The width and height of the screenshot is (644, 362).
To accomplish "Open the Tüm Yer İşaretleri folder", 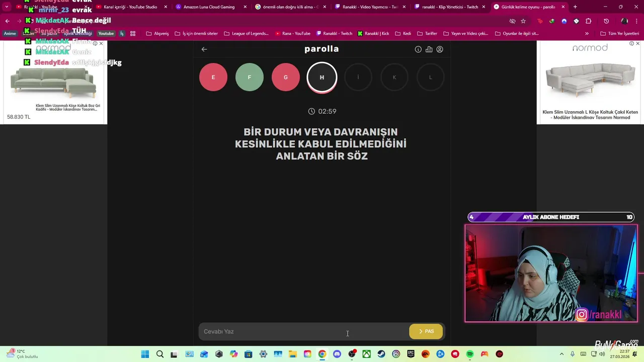I will click(x=620, y=34).
